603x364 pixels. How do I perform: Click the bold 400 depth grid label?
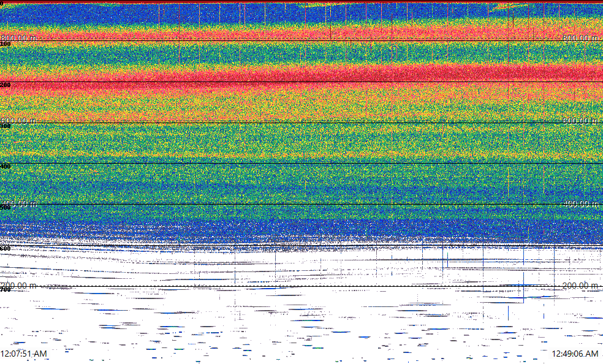click(6, 167)
